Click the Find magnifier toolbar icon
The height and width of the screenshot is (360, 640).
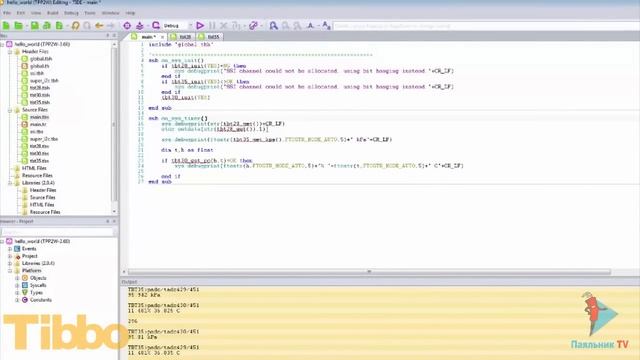pos(273,26)
